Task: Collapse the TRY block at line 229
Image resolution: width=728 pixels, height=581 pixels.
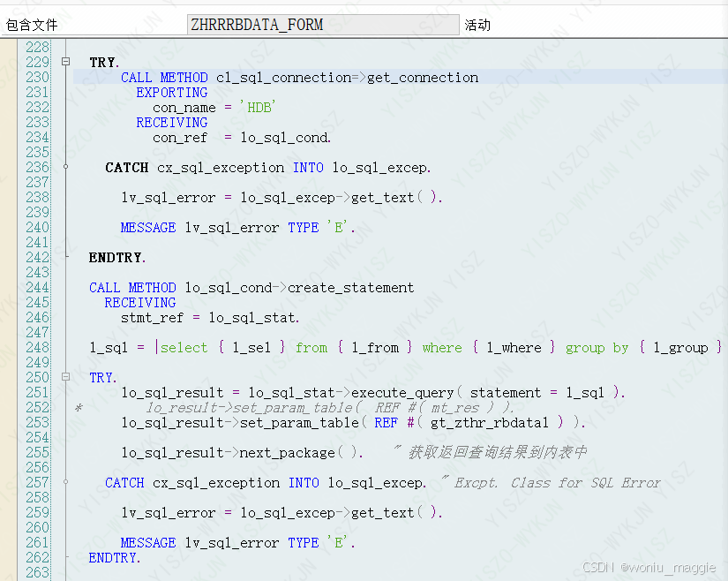Action: (x=66, y=61)
